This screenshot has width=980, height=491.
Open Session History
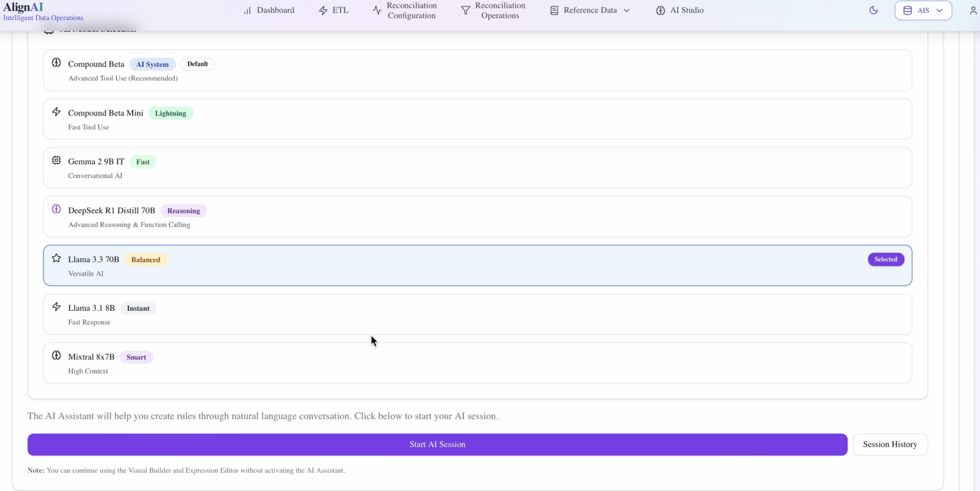coord(890,444)
